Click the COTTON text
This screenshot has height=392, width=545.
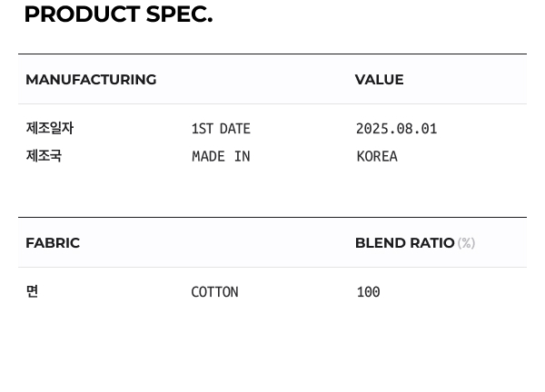coord(214,292)
